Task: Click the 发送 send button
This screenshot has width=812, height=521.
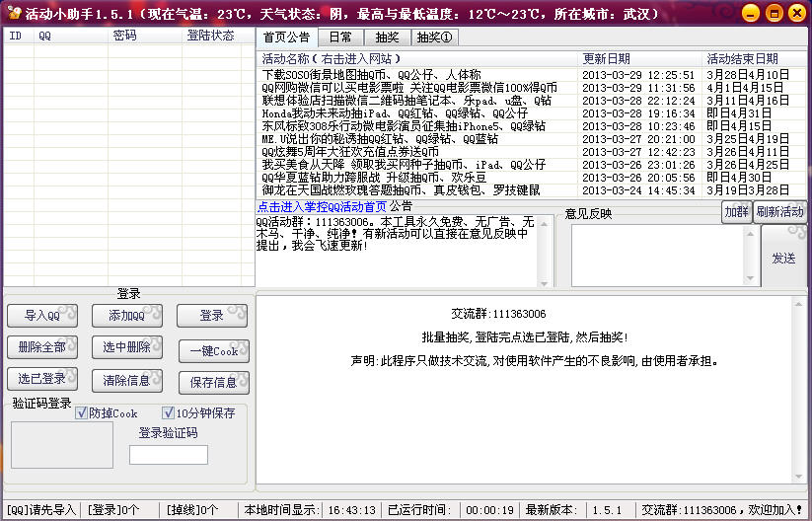Action: coord(783,258)
